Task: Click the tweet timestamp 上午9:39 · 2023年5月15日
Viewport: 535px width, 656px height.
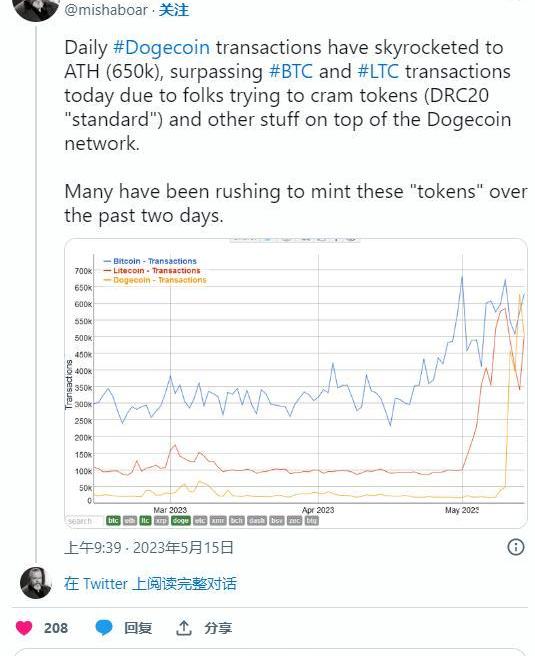Action: pyautogui.click(x=149, y=547)
